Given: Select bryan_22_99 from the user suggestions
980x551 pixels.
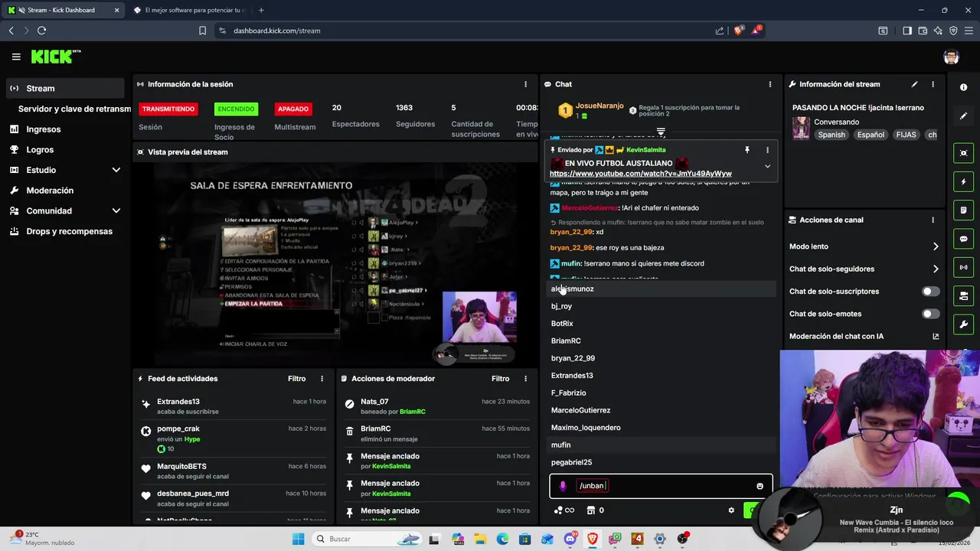Looking at the screenshot, I should click(661, 358).
